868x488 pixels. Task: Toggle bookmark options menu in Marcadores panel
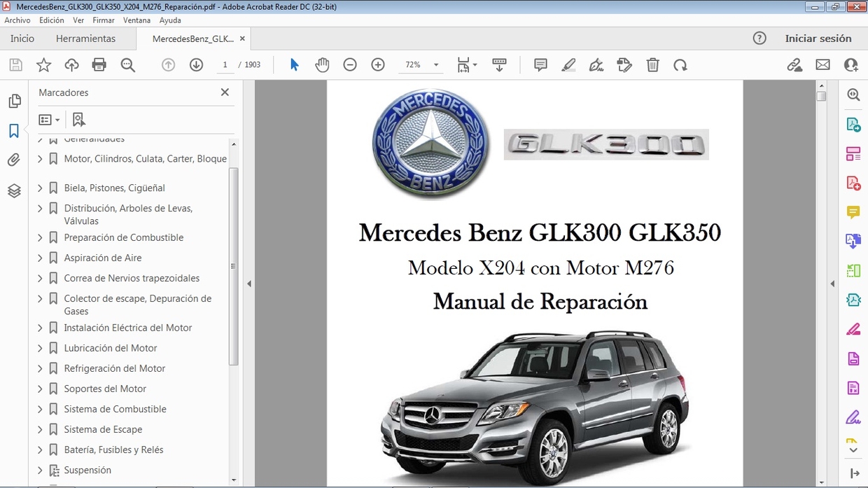click(49, 119)
